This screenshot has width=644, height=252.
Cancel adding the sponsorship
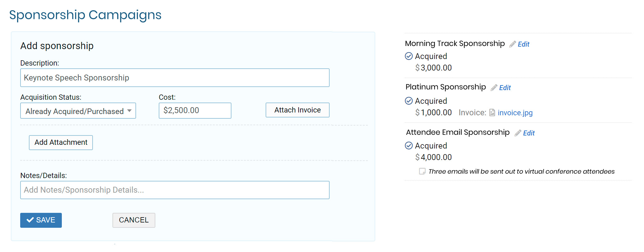click(x=134, y=220)
